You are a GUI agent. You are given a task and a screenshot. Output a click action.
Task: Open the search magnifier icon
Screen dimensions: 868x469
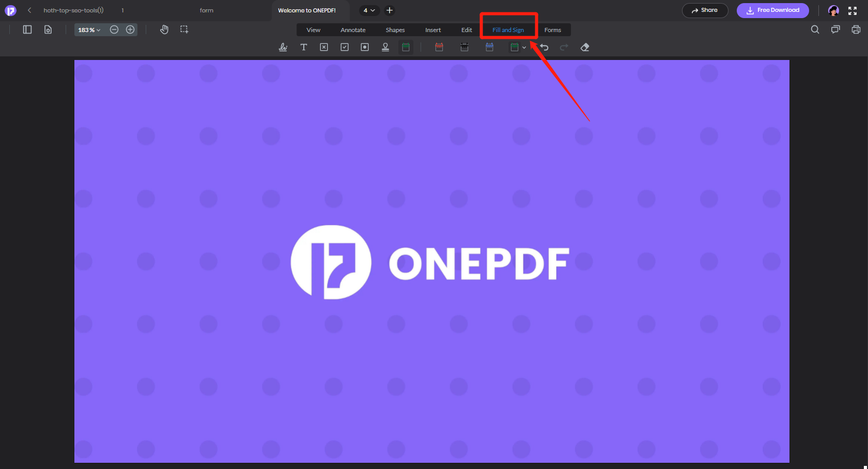(815, 29)
